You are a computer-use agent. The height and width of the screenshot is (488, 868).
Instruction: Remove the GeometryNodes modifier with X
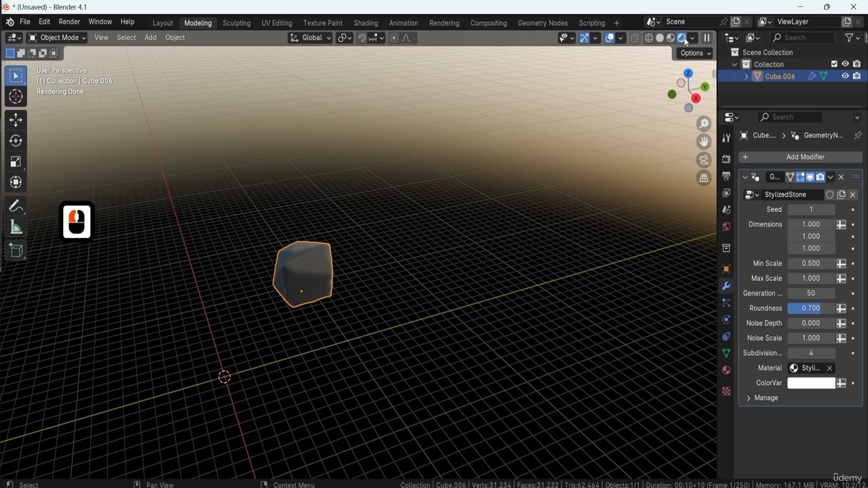[841, 177]
